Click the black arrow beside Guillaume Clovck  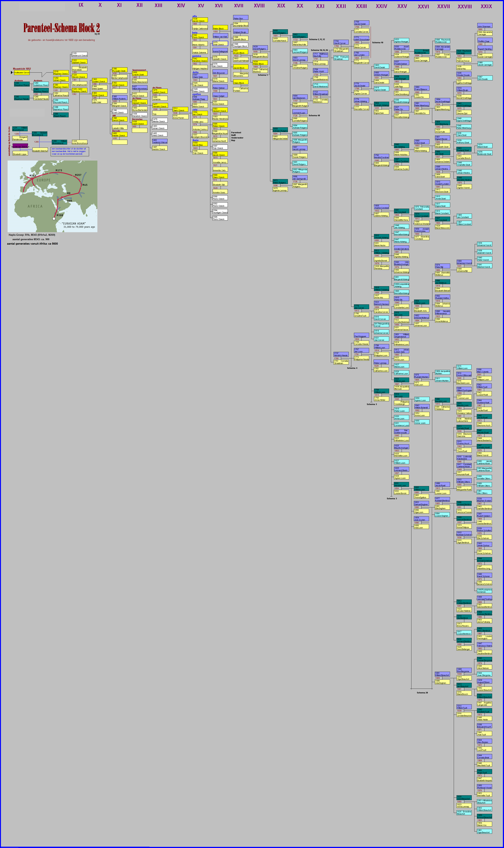tap(12, 72)
